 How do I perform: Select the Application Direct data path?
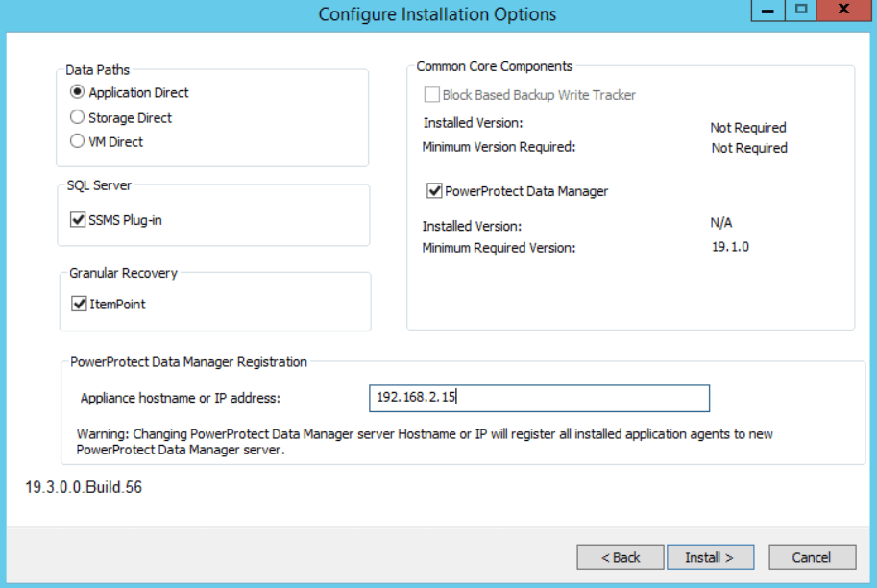[x=78, y=93]
